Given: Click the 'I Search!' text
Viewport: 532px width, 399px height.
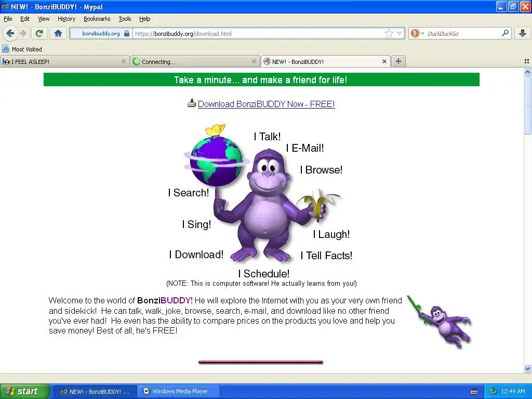Looking at the screenshot, I should coord(188,193).
